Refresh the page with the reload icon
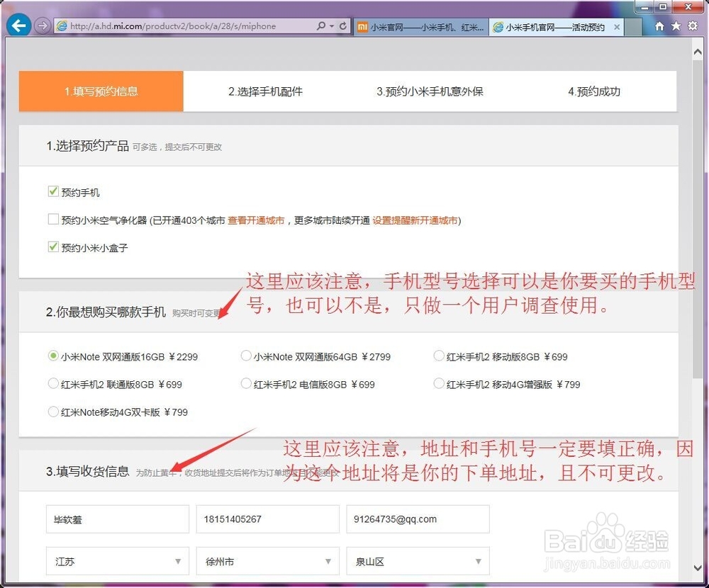This screenshot has width=709, height=588. point(343,26)
